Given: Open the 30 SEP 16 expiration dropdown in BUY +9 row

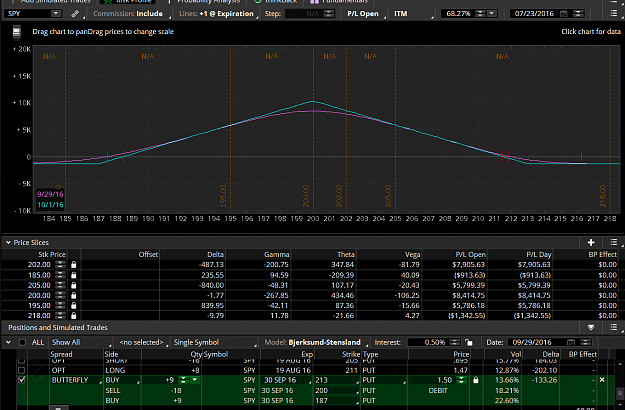Looking at the screenshot, I should [x=286, y=380].
